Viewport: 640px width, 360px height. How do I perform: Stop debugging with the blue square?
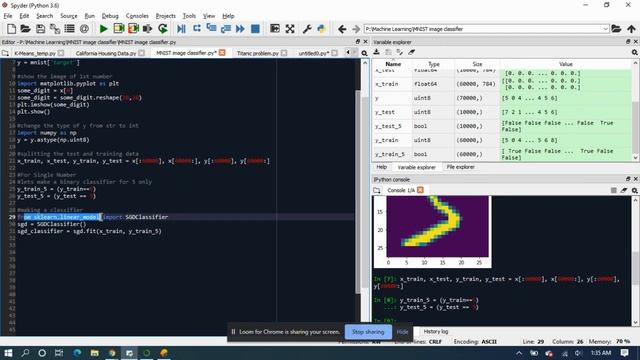255,29
